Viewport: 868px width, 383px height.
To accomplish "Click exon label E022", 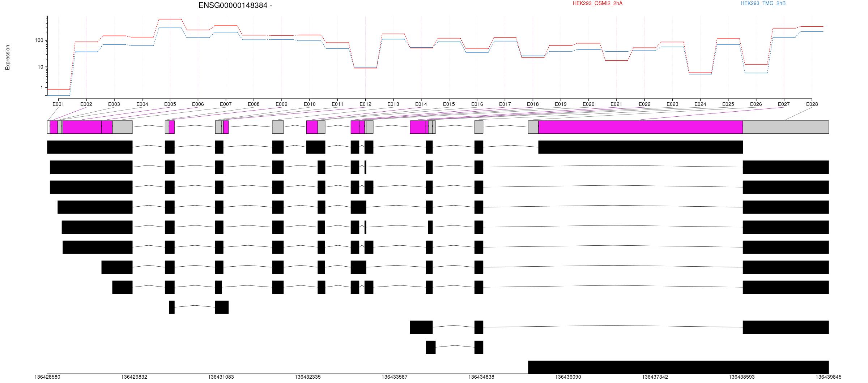I will [x=644, y=104].
